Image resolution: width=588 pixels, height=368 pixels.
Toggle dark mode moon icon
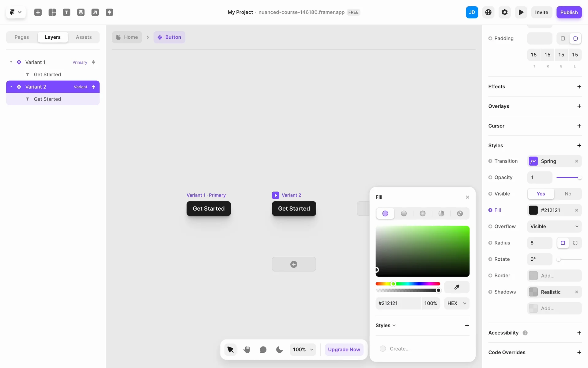[x=279, y=350]
